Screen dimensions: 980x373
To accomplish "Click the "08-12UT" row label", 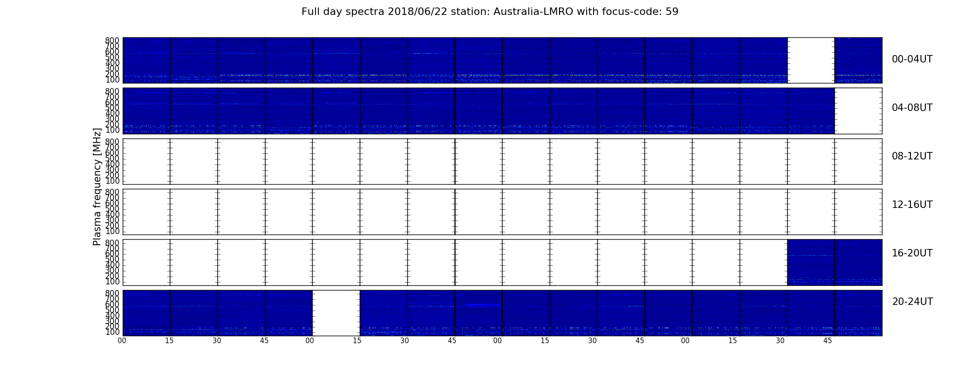I will [912, 156].
